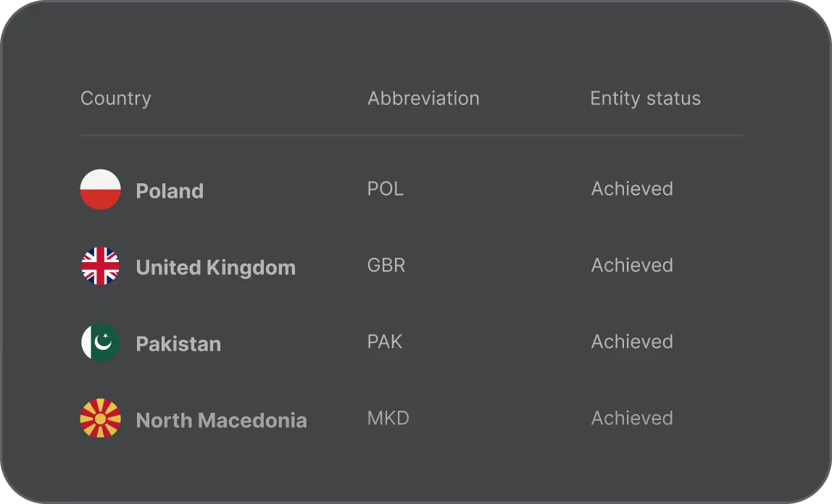Image resolution: width=832 pixels, height=504 pixels.
Task: Click the Country column header
Action: pyautogui.click(x=116, y=98)
